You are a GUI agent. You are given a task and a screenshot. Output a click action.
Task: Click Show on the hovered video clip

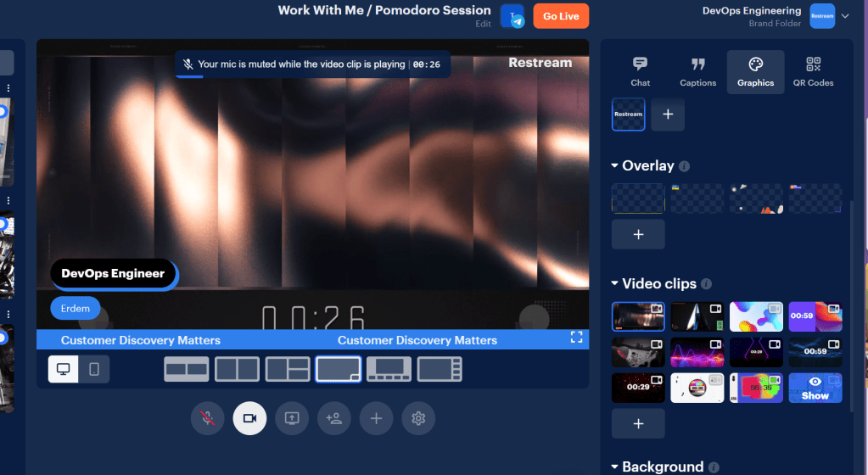click(815, 388)
